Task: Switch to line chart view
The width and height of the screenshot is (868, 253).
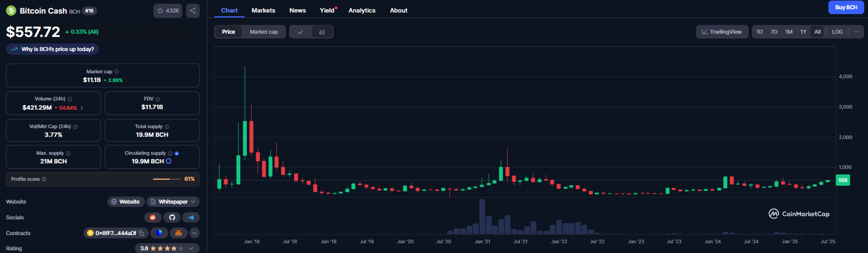Action: pyautogui.click(x=300, y=32)
